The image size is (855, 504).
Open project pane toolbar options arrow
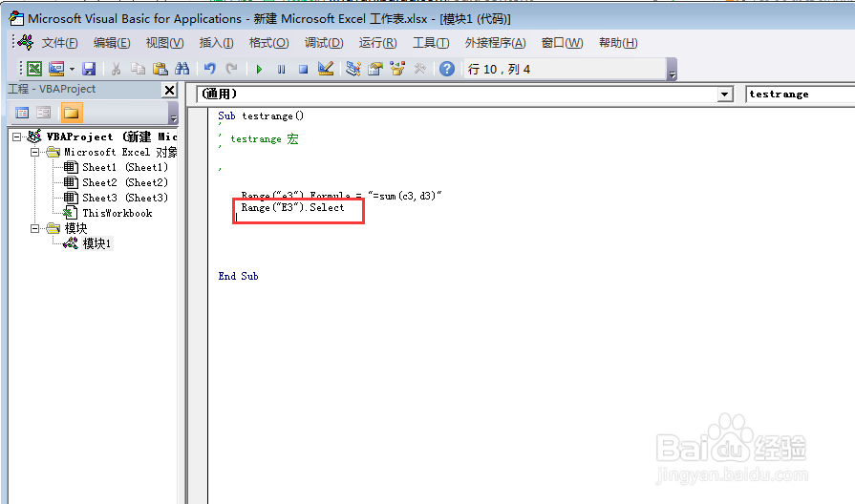174,114
